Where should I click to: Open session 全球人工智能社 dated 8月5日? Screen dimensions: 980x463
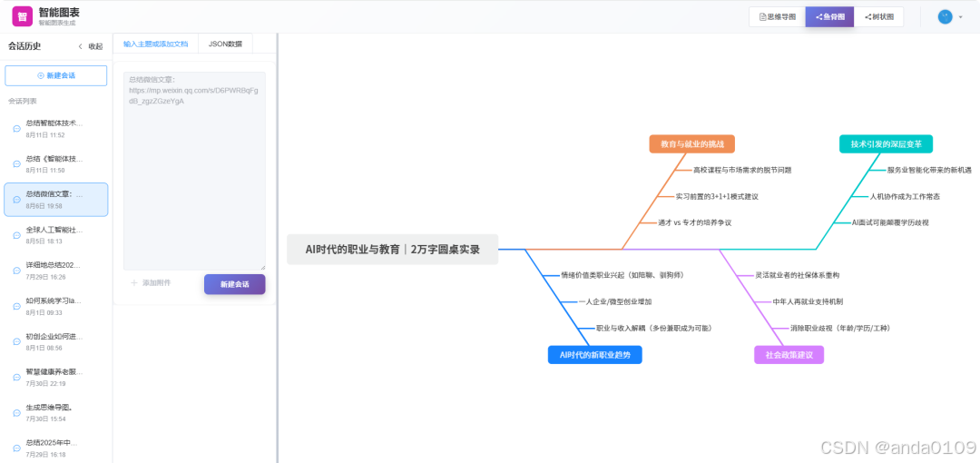pos(56,235)
